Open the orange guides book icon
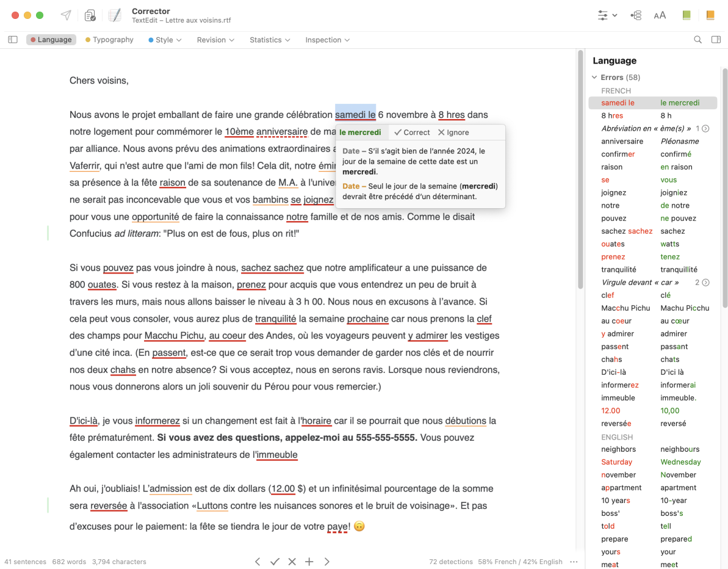 point(710,15)
